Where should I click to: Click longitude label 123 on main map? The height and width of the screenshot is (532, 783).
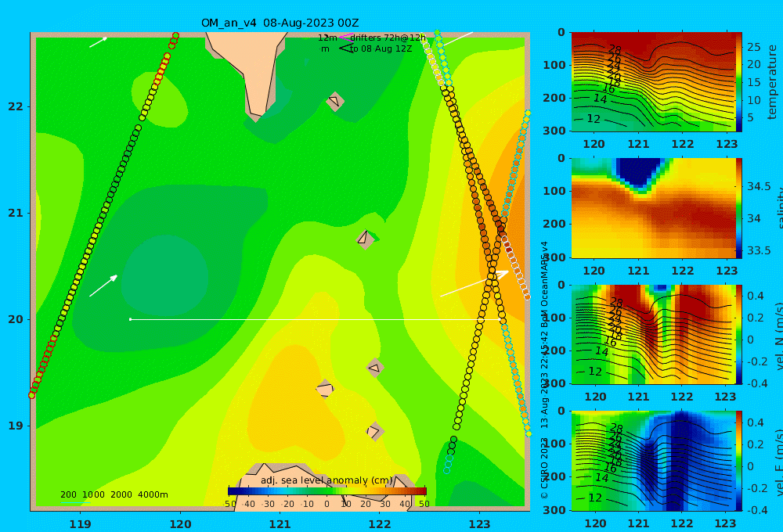[x=479, y=524]
